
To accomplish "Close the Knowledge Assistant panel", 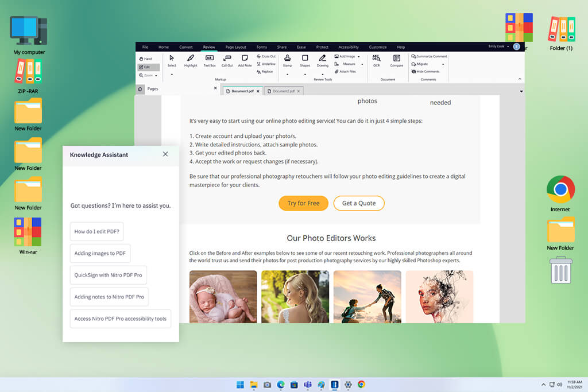I will click(x=165, y=154).
